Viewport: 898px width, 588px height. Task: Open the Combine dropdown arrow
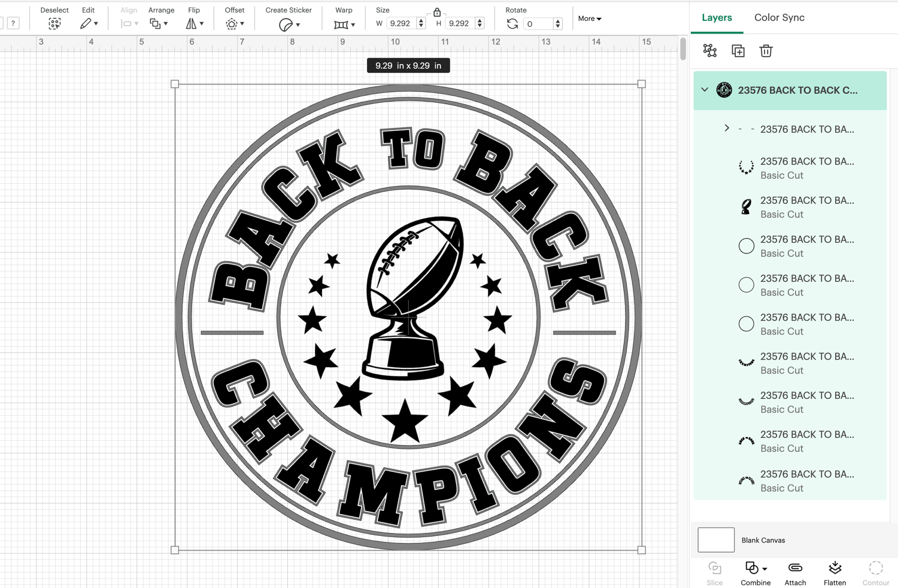(764, 569)
